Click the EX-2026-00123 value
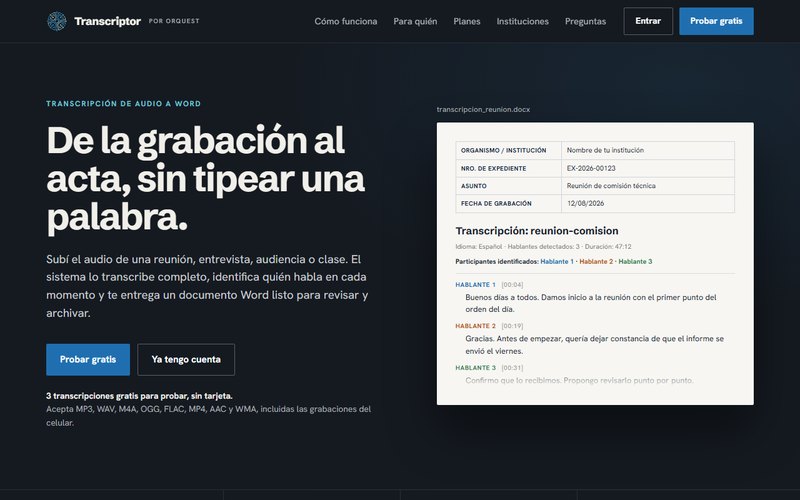The image size is (800, 500). point(591,168)
